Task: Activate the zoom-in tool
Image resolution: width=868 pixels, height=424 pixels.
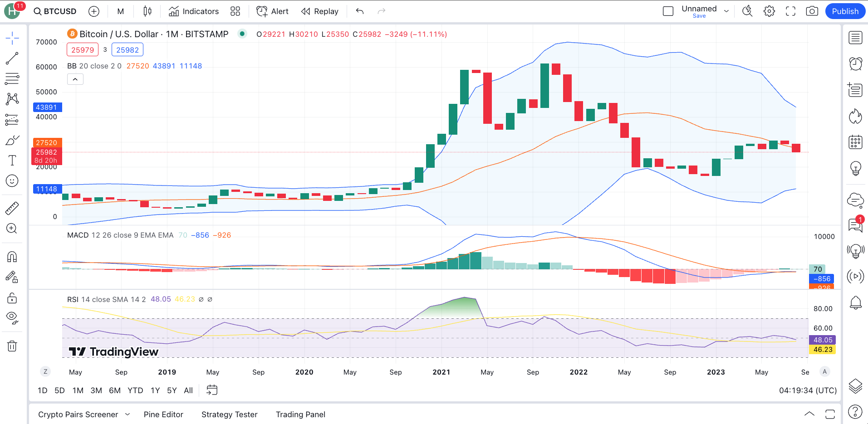Action: (x=12, y=229)
